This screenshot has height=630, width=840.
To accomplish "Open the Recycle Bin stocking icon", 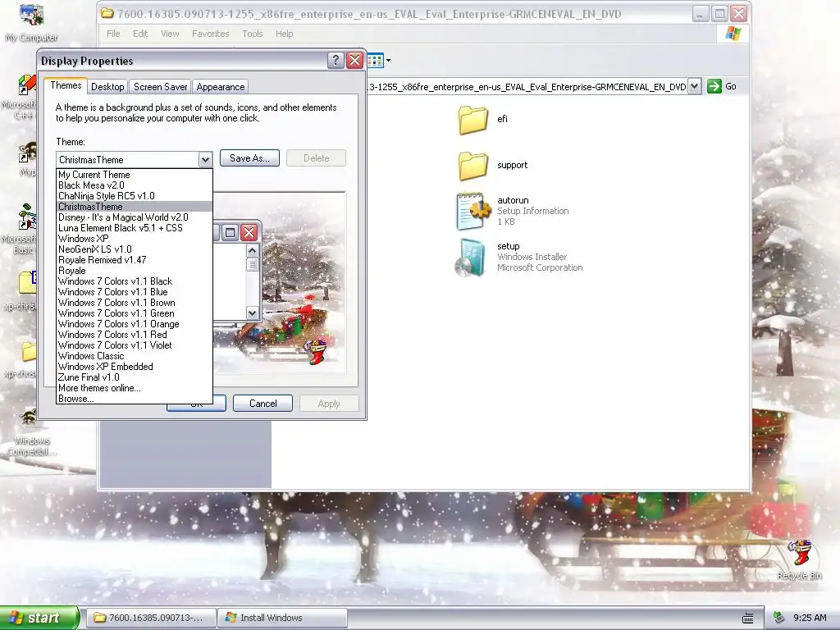I will (x=800, y=553).
